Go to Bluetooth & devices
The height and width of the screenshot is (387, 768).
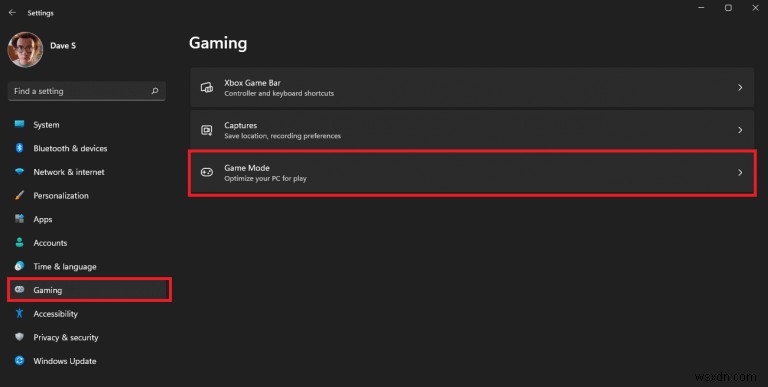(70, 148)
